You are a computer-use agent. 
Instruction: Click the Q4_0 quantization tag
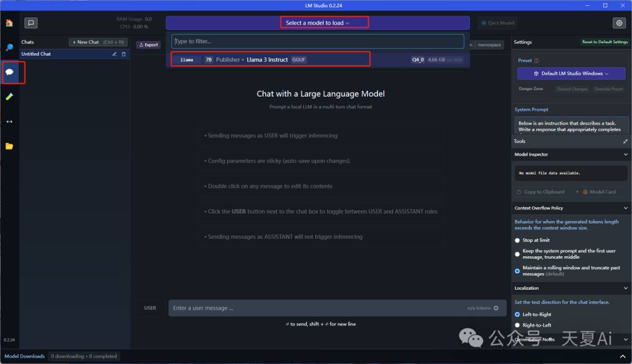418,60
